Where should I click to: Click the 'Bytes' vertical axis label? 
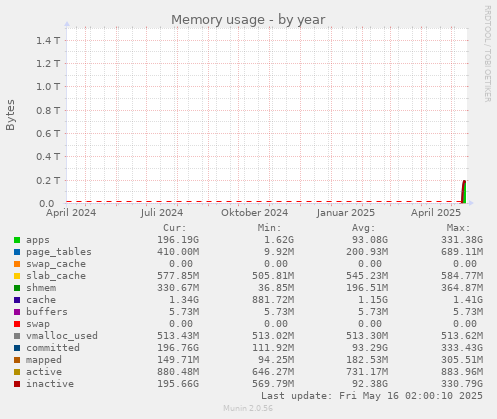(x=10, y=115)
